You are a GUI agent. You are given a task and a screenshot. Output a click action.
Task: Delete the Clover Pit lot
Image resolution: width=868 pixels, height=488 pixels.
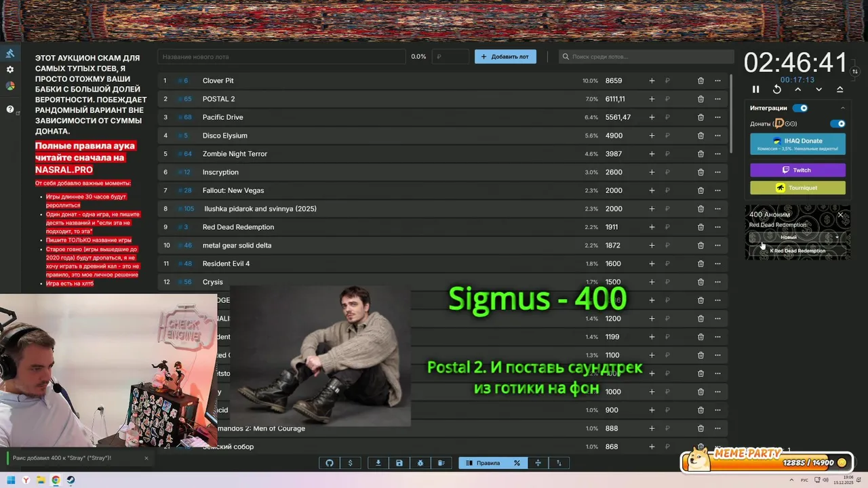coord(701,81)
